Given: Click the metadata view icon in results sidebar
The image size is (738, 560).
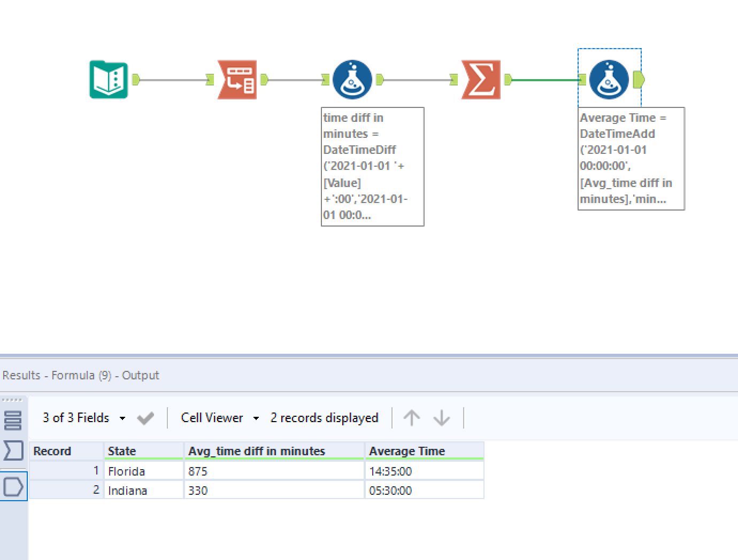Looking at the screenshot, I should tap(13, 451).
